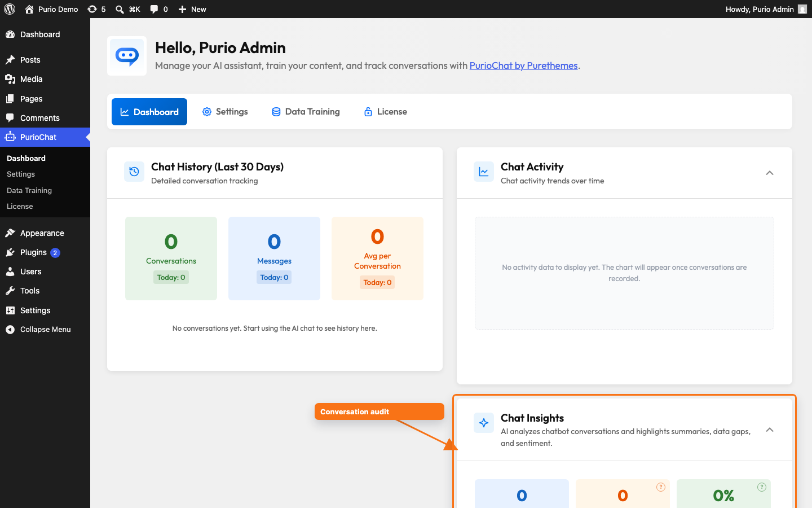The height and width of the screenshot is (508, 812).
Task: Click the Chat History clock icon
Action: pos(134,172)
